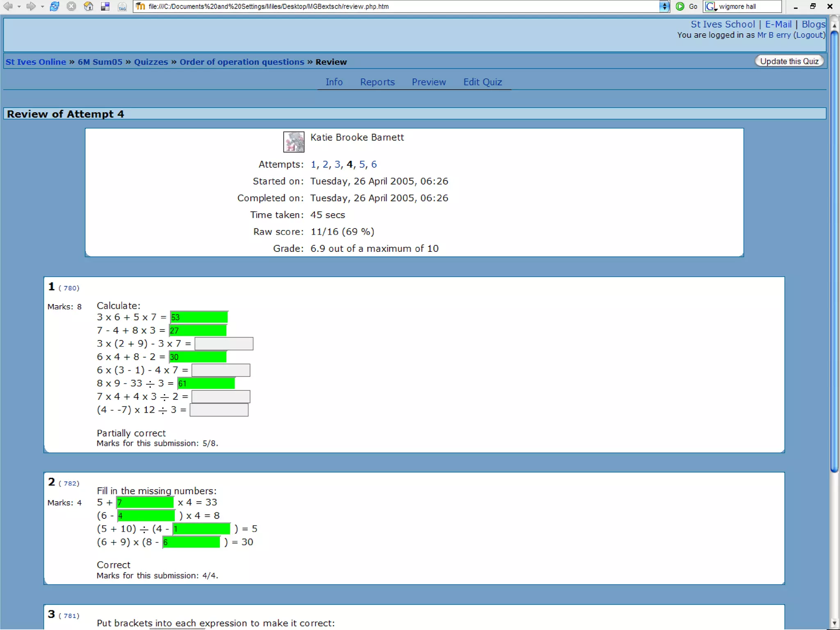This screenshot has height=630, width=840.
Task: Click the del.icio.us bookmarks toolbar icon
Action: (105, 6)
